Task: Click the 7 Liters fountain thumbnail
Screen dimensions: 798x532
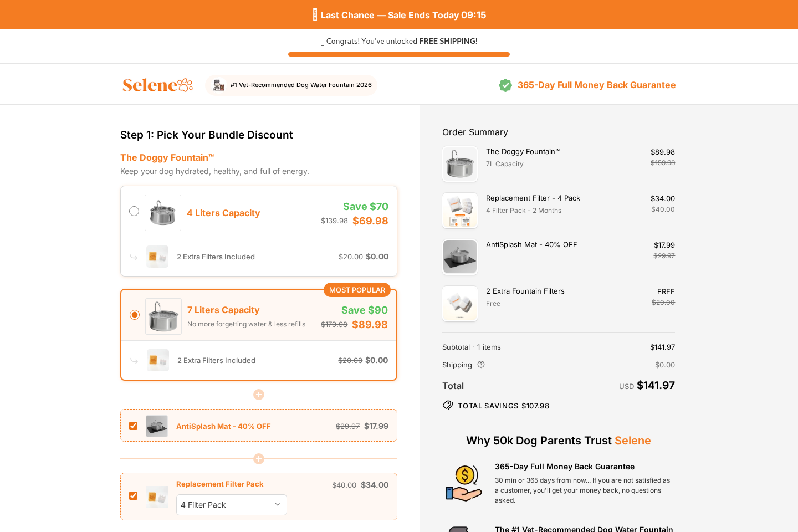Action: coord(163,316)
